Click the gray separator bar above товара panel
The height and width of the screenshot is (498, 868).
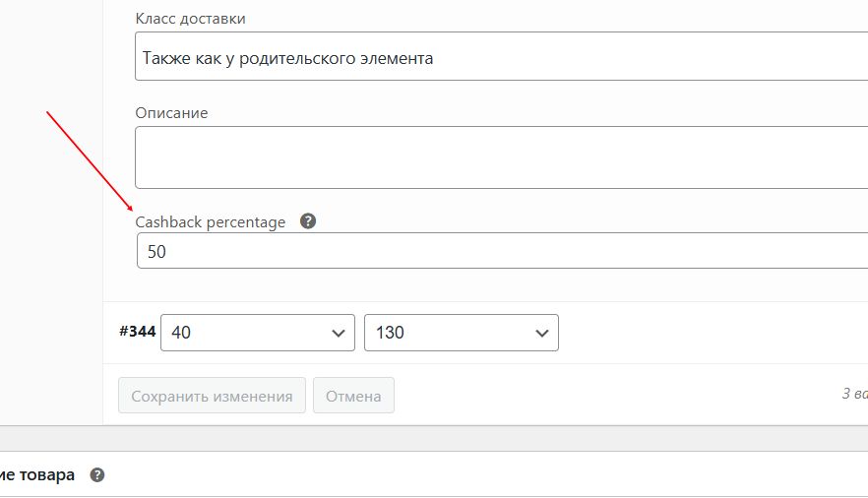434,438
